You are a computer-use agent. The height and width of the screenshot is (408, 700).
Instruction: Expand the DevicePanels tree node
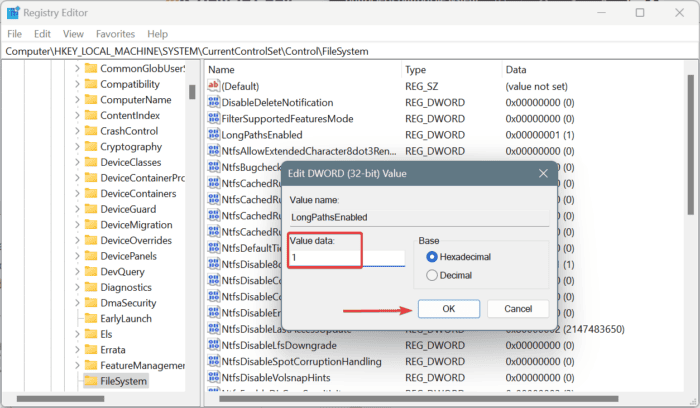77,256
